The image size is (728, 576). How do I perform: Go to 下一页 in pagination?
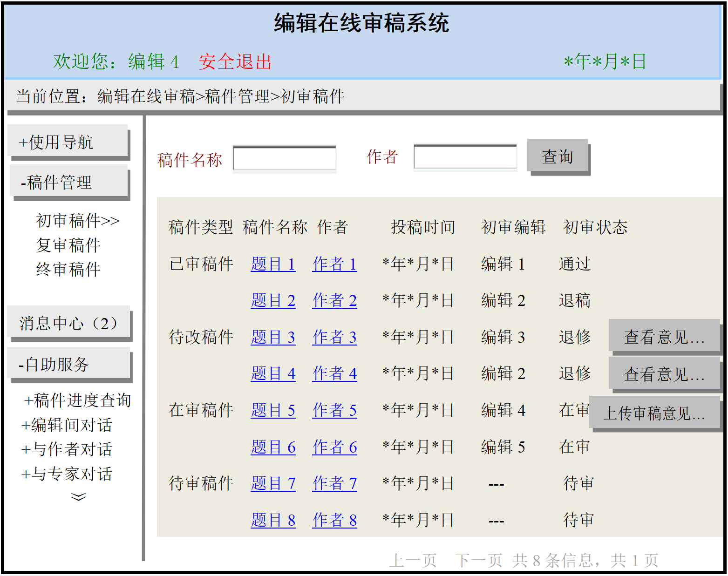[478, 560]
